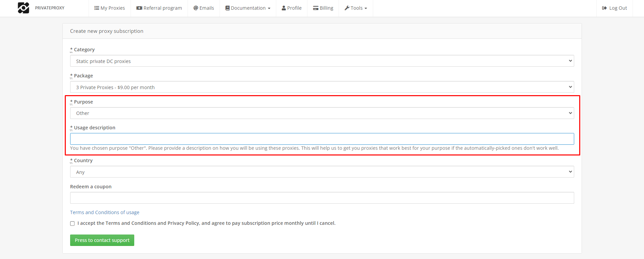Viewport: 644px width, 259px height.
Task: Click the Redeem a coupon field
Action: [322, 198]
